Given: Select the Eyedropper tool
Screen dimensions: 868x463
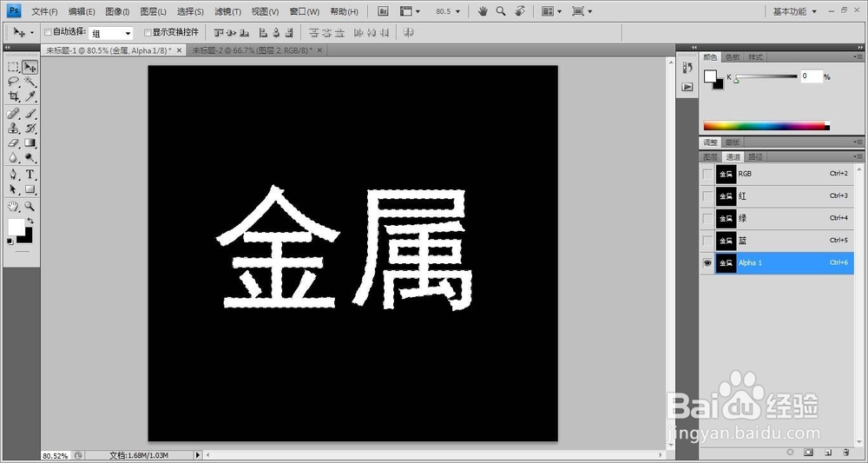Looking at the screenshot, I should click(x=30, y=96).
